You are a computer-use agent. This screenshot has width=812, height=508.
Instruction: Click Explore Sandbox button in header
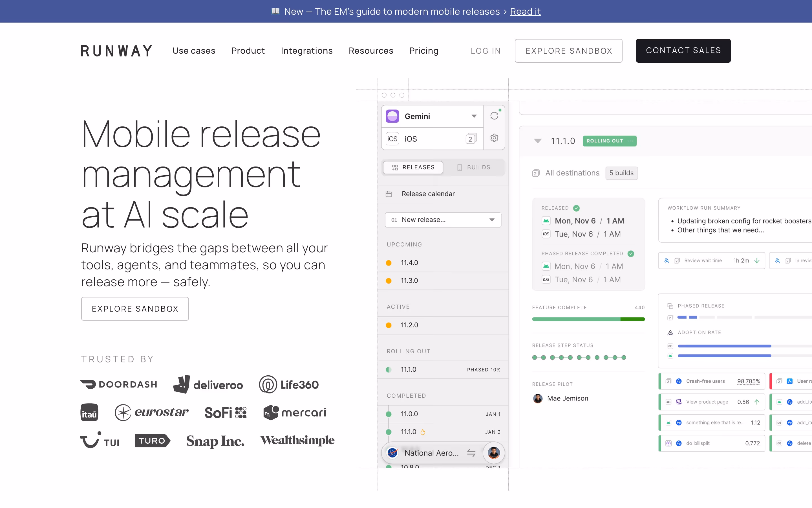tap(568, 51)
